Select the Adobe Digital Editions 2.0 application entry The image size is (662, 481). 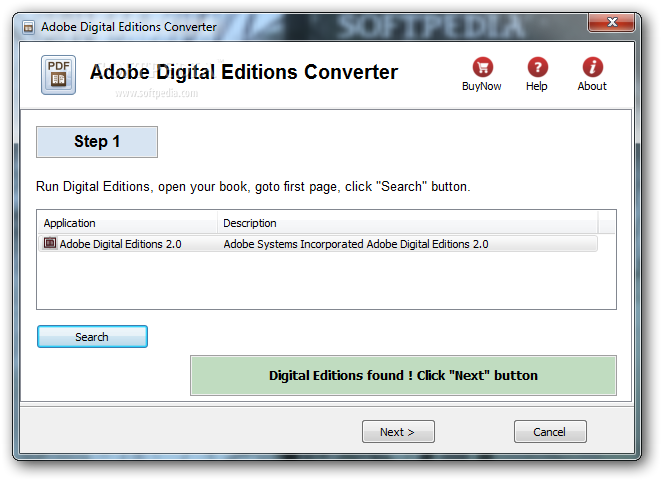pos(120,244)
